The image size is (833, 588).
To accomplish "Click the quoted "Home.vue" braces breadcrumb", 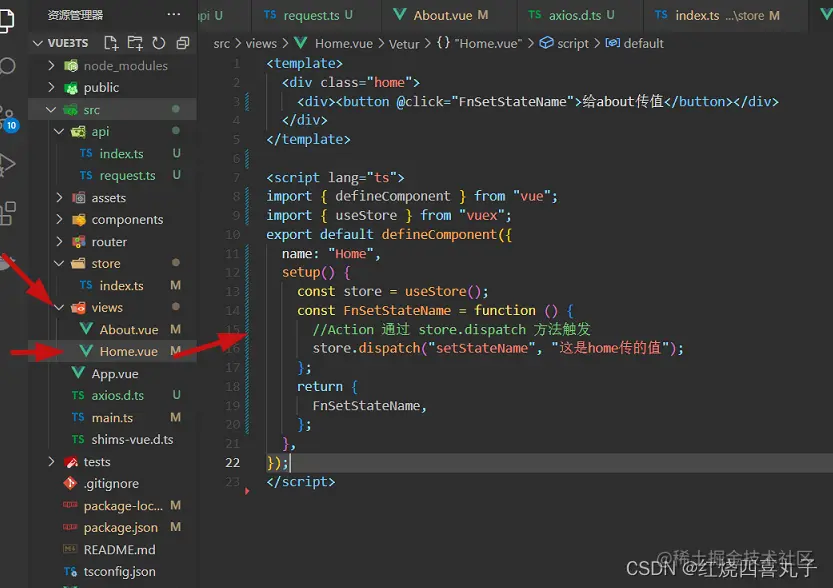I will (479, 44).
